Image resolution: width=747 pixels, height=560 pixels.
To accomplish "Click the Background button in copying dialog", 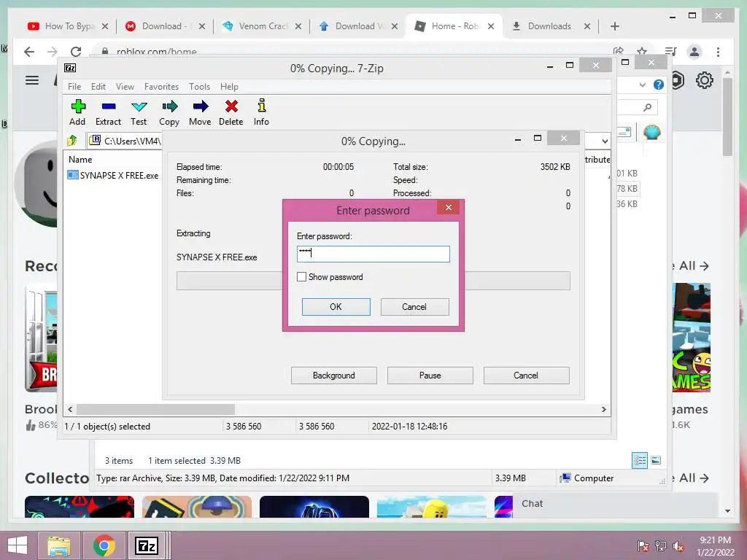I will tap(334, 376).
